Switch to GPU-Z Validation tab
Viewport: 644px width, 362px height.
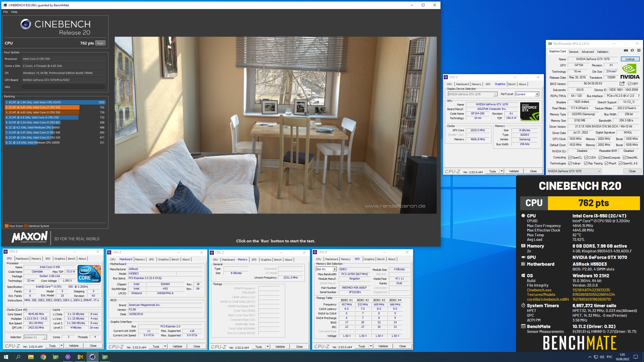[602, 52]
